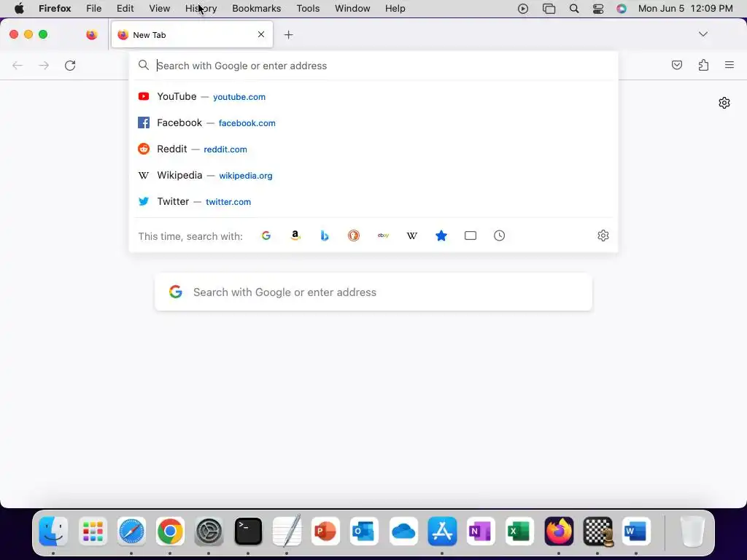The height and width of the screenshot is (560, 747).
Task: Open Siri from menu bar
Action: (x=622, y=9)
